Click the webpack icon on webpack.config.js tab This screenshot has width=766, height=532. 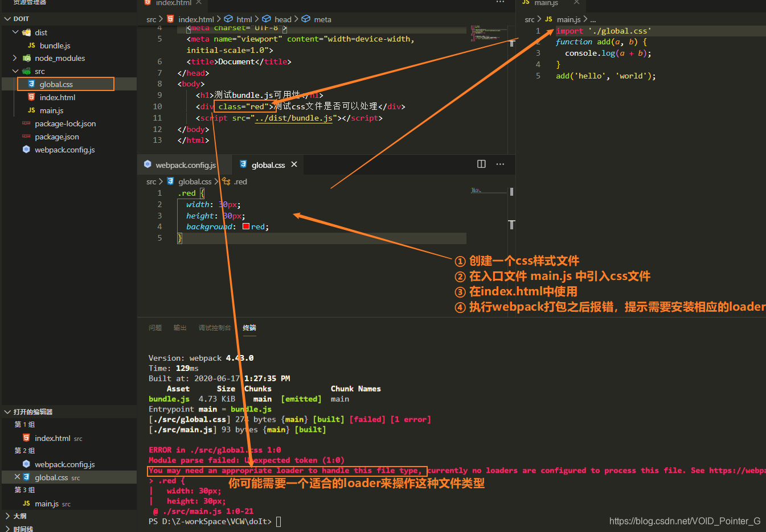point(148,164)
